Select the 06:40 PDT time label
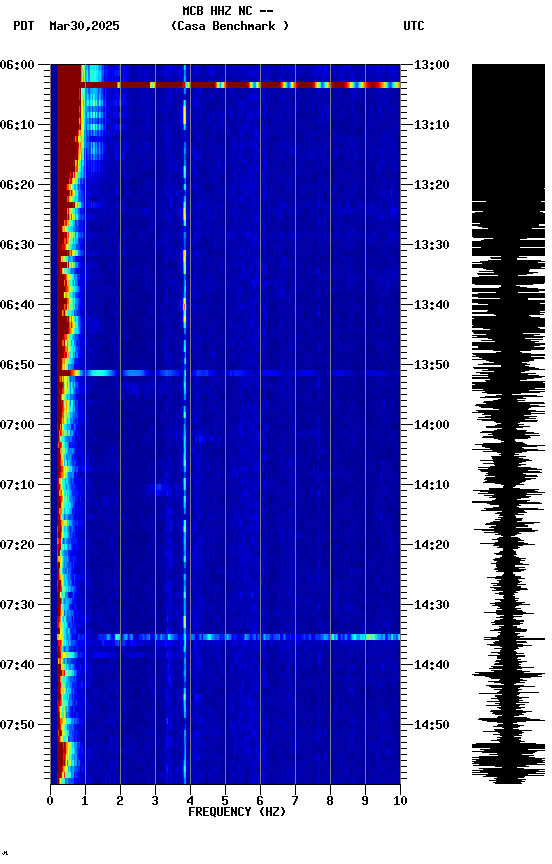 17,305
